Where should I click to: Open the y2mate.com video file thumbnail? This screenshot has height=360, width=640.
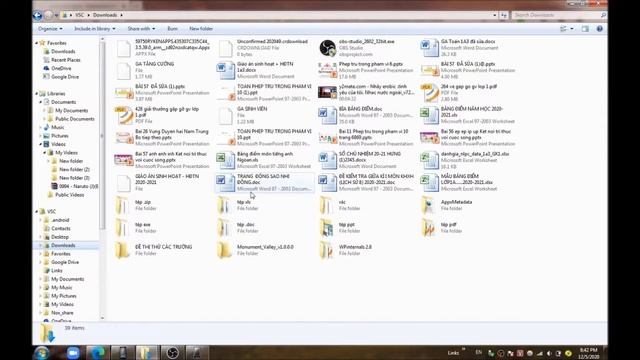point(327,93)
